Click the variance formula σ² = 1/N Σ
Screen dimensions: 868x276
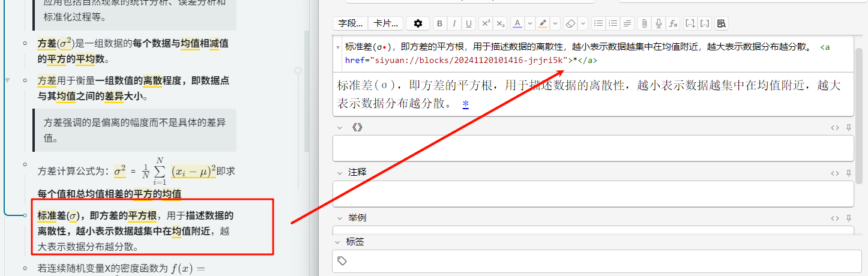(165, 171)
